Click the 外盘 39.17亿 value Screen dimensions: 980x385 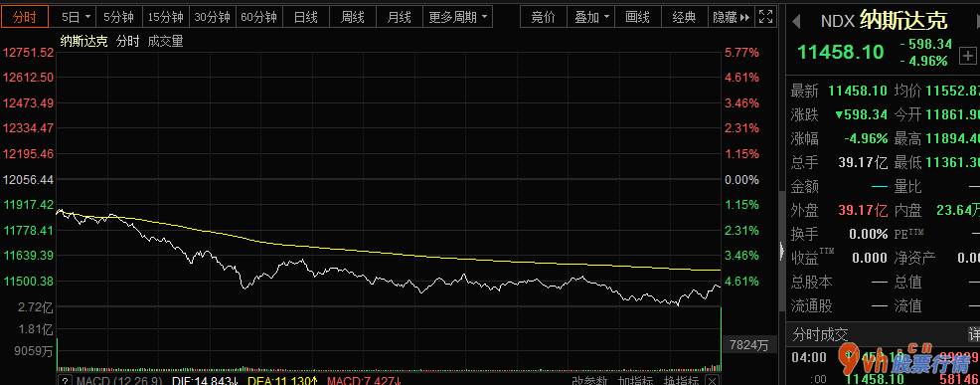tap(863, 210)
